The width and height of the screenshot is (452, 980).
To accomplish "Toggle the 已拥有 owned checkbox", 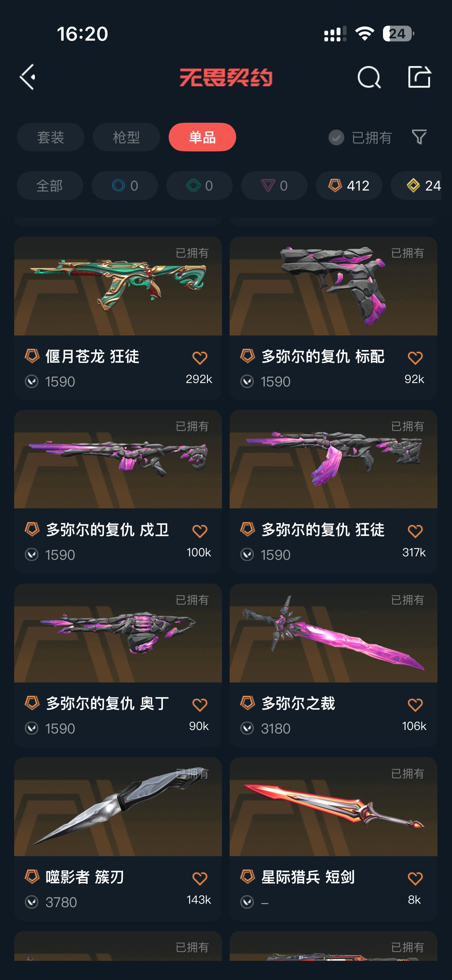I will tap(336, 137).
